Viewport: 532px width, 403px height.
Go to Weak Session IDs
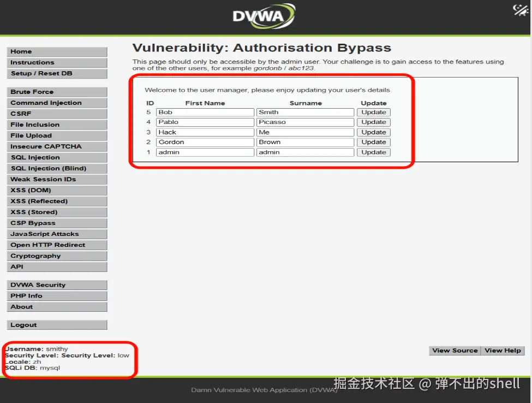point(57,179)
